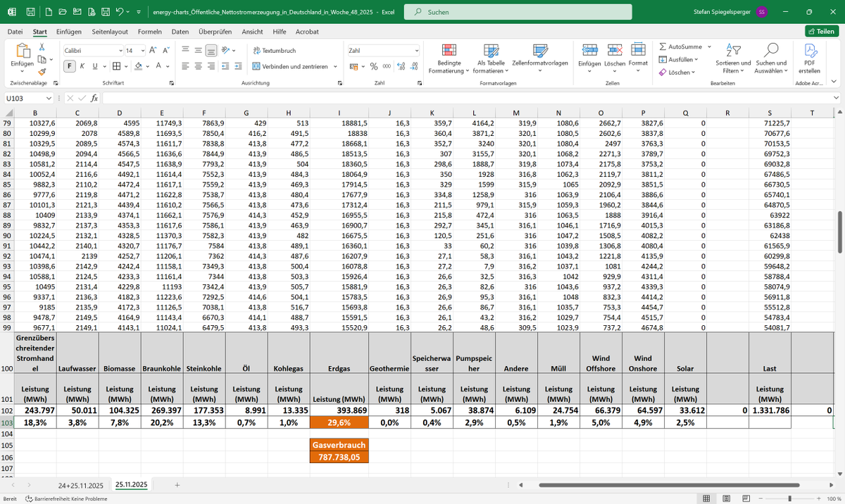Viewport: 845px width, 504px height.
Task: Open Suchen und Auswählen magnifier
Action: 771,58
